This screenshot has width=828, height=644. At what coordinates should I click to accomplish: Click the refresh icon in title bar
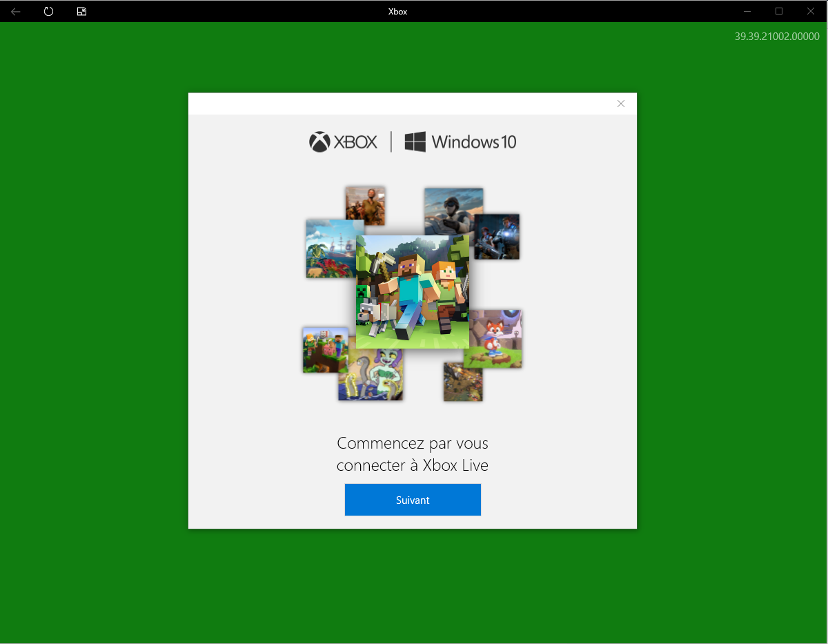point(48,11)
